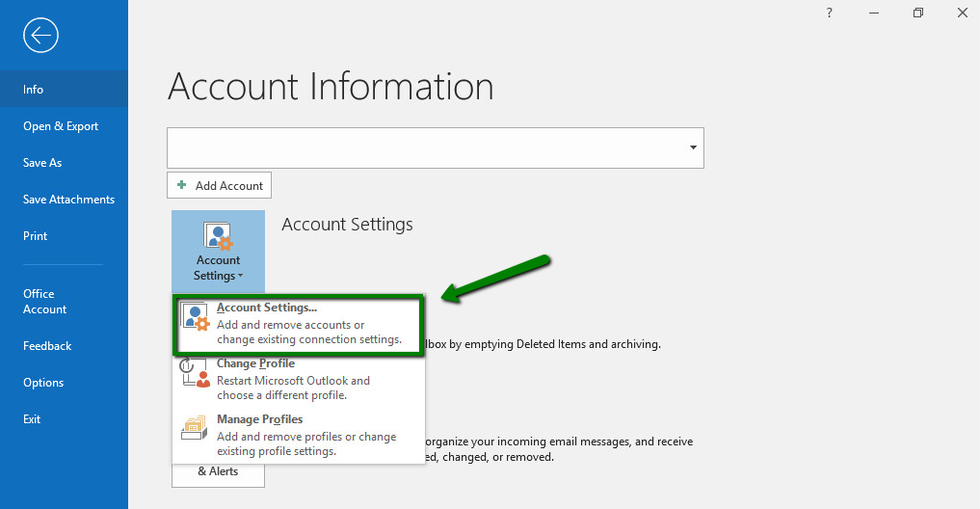Click the Account Settings person-gear icon in dropdown
Image resolution: width=980 pixels, height=509 pixels.
(x=196, y=317)
